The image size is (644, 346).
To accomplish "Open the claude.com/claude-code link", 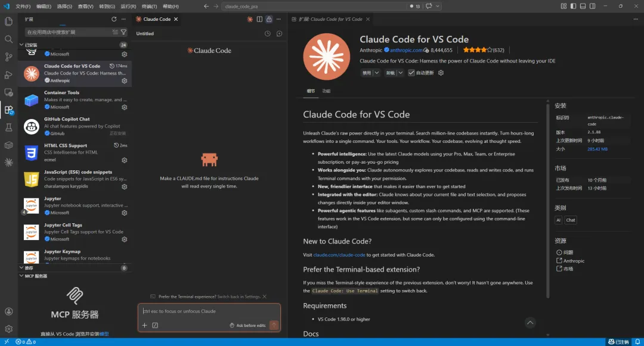I will pyautogui.click(x=339, y=255).
